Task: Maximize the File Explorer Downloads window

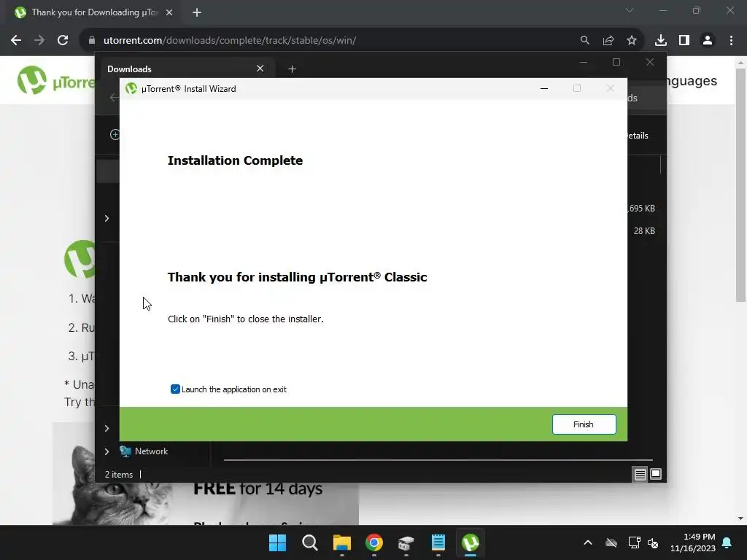Action: coord(616,63)
